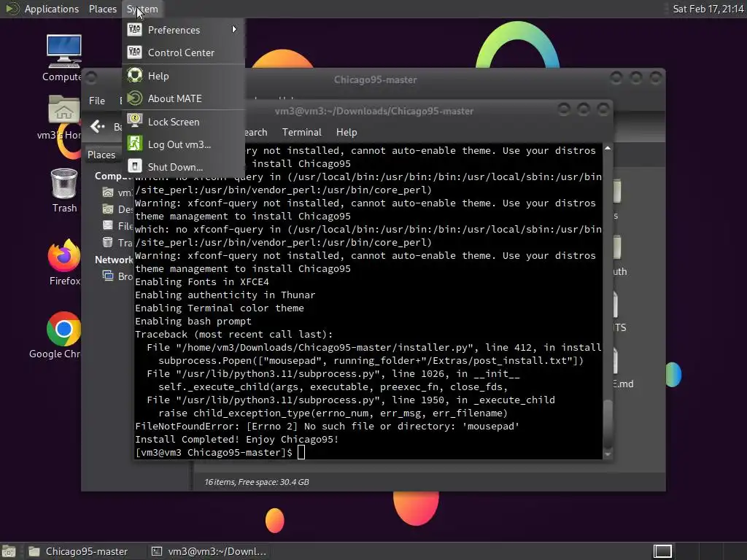Screen dimensions: 747x560
Task: Open the Applications menu in top panel
Action: click(52, 9)
